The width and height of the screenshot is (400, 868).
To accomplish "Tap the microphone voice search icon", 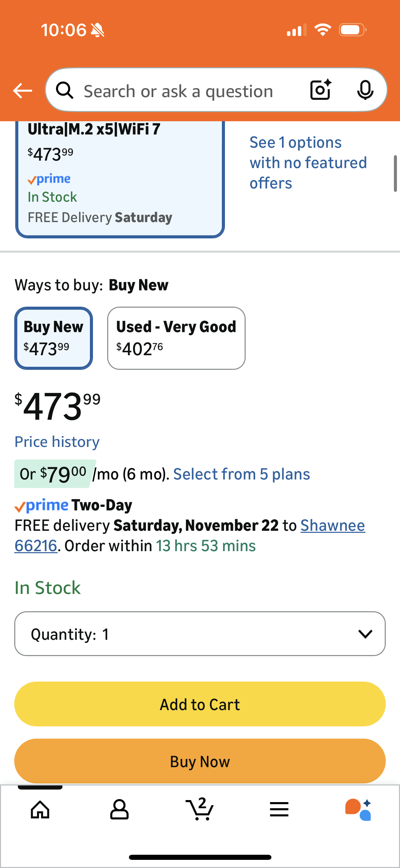I will tap(365, 90).
